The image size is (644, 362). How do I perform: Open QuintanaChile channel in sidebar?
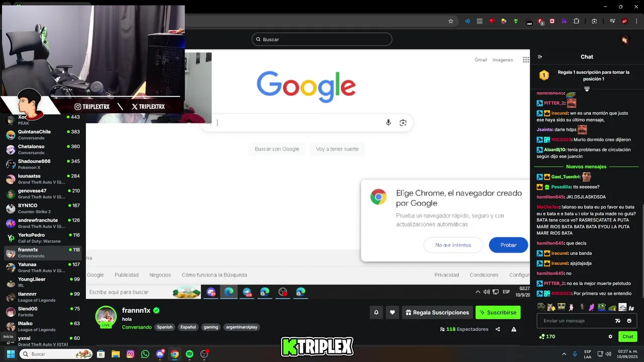43,135
